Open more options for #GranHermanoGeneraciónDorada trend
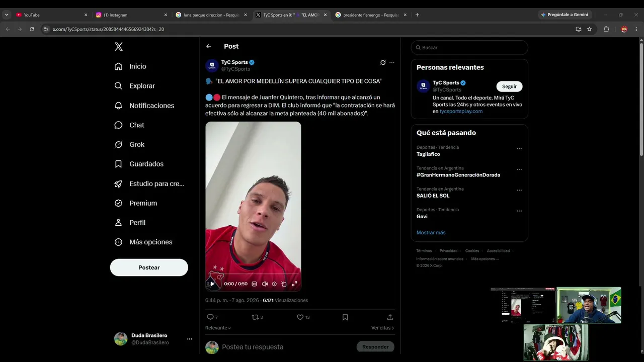This screenshot has height=362, width=644. (519, 169)
